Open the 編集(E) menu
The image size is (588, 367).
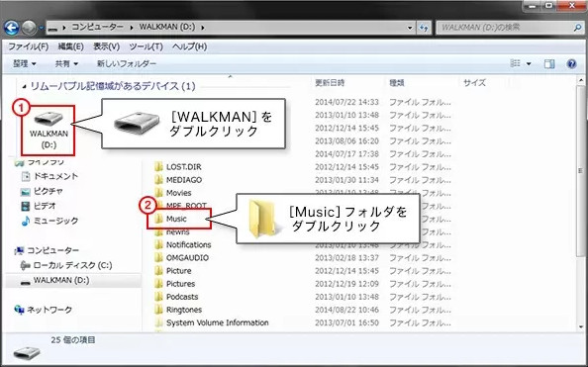point(70,46)
